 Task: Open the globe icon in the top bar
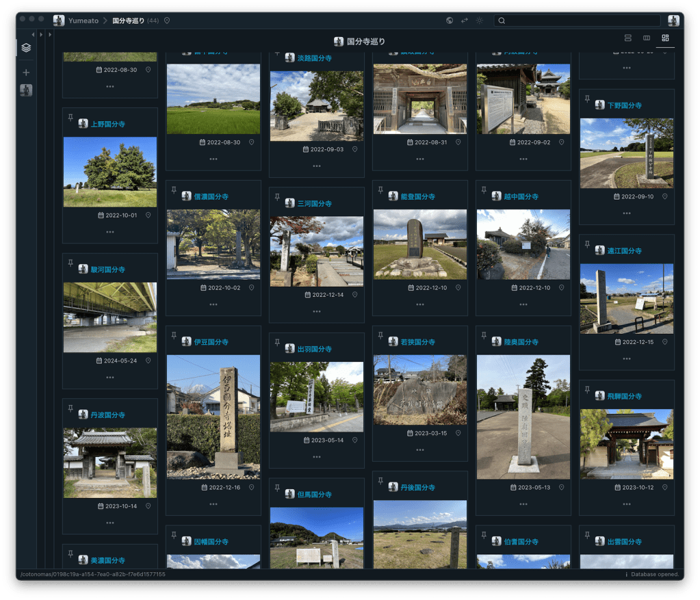tap(450, 21)
